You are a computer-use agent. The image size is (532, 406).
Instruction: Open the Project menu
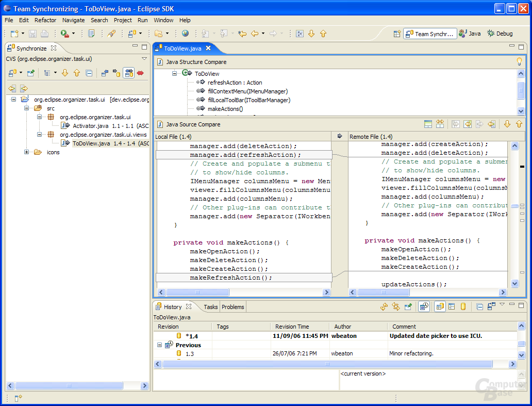123,20
